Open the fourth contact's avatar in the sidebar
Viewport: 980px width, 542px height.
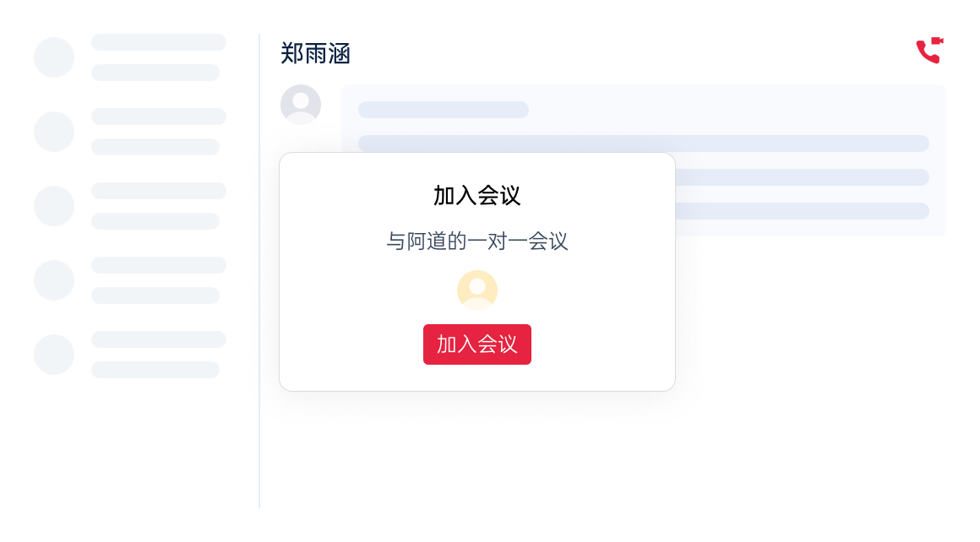(x=54, y=279)
